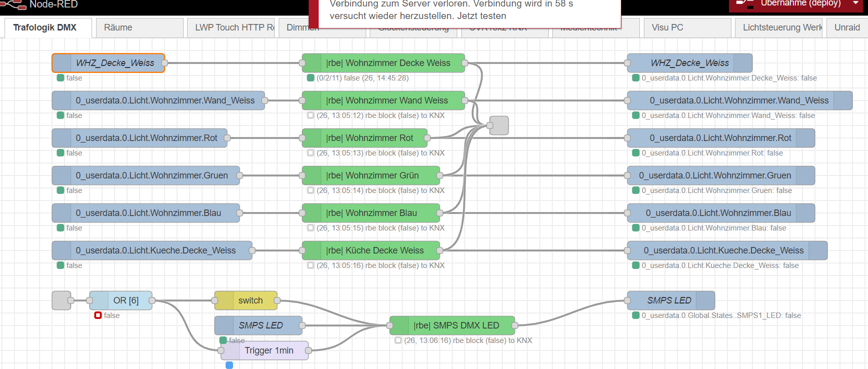Click icon of rbe Wohnzimmer Blau node
The width and height of the screenshot is (868, 369).
tap(312, 213)
